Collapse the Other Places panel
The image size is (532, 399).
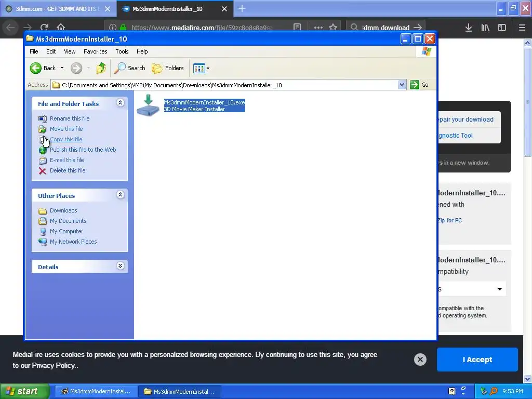[x=120, y=195]
